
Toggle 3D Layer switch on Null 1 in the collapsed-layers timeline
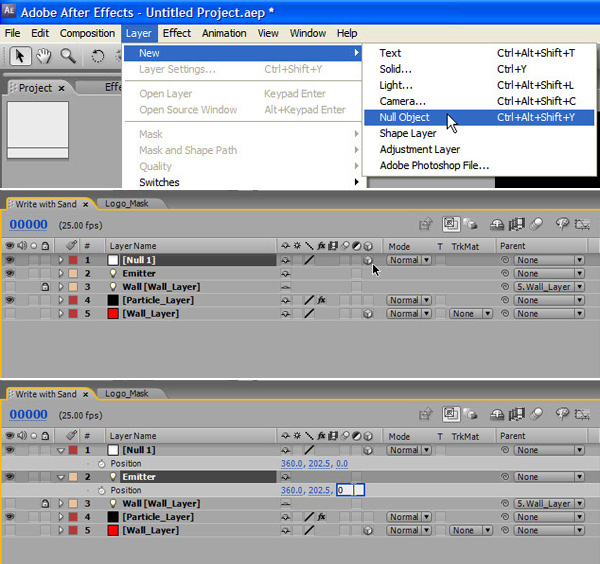point(368,260)
